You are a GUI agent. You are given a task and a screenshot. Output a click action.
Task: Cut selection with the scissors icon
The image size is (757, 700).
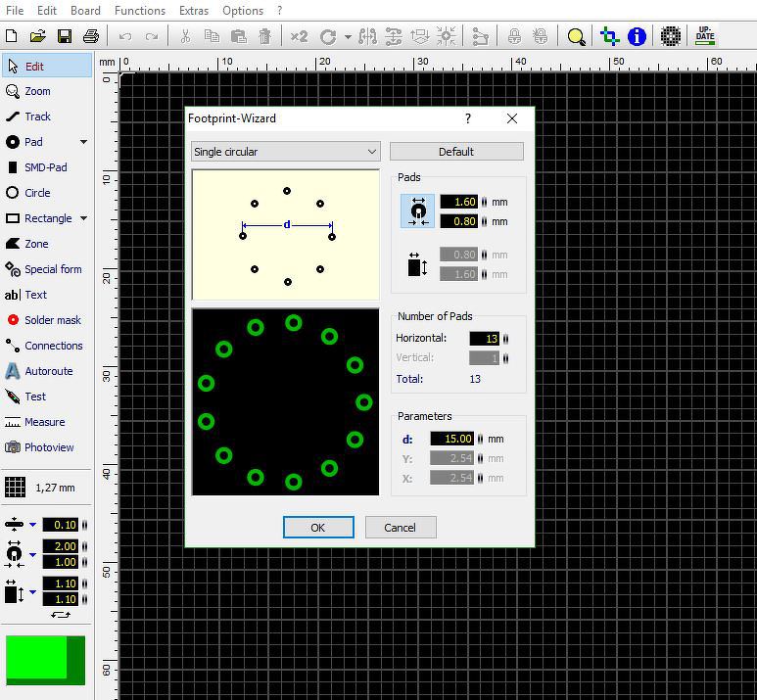point(185,36)
